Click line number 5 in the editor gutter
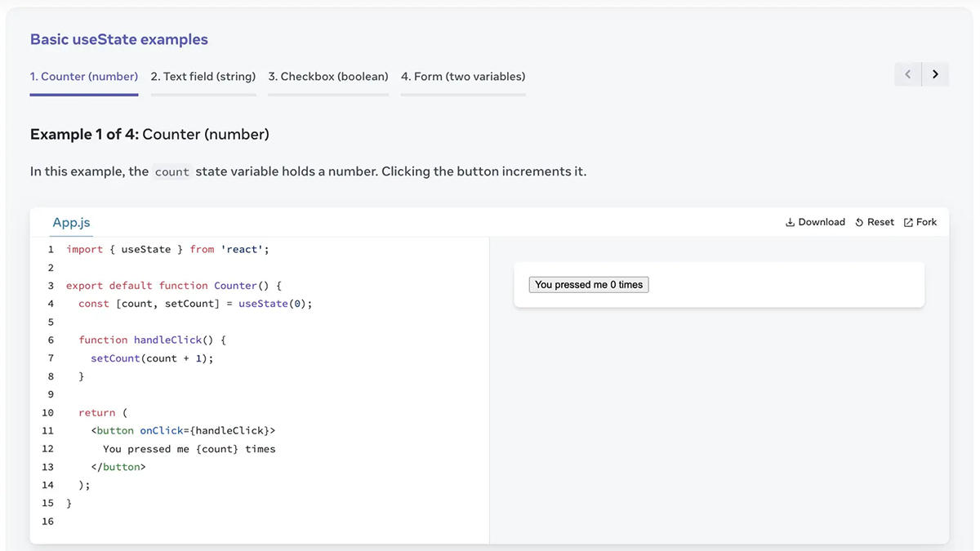 tap(51, 322)
